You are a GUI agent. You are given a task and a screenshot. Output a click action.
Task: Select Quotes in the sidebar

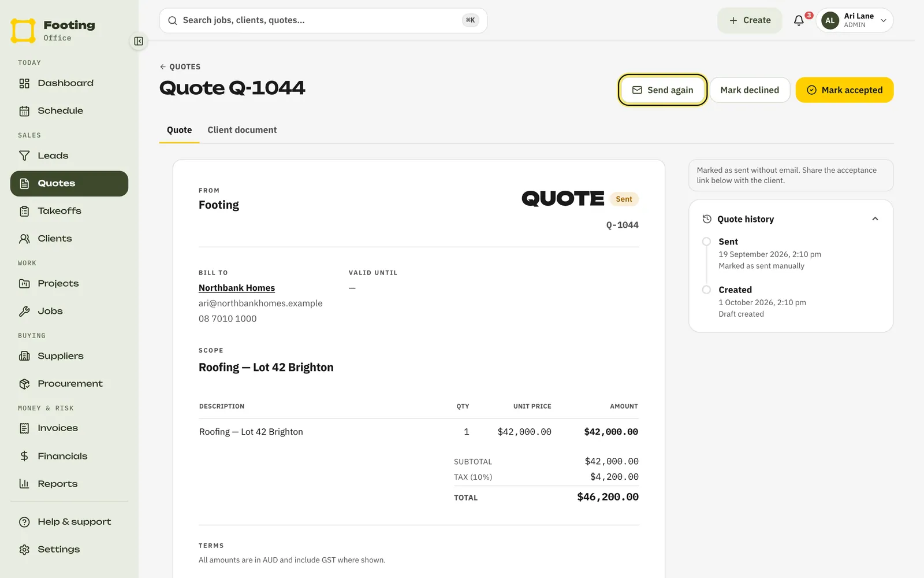click(x=69, y=183)
